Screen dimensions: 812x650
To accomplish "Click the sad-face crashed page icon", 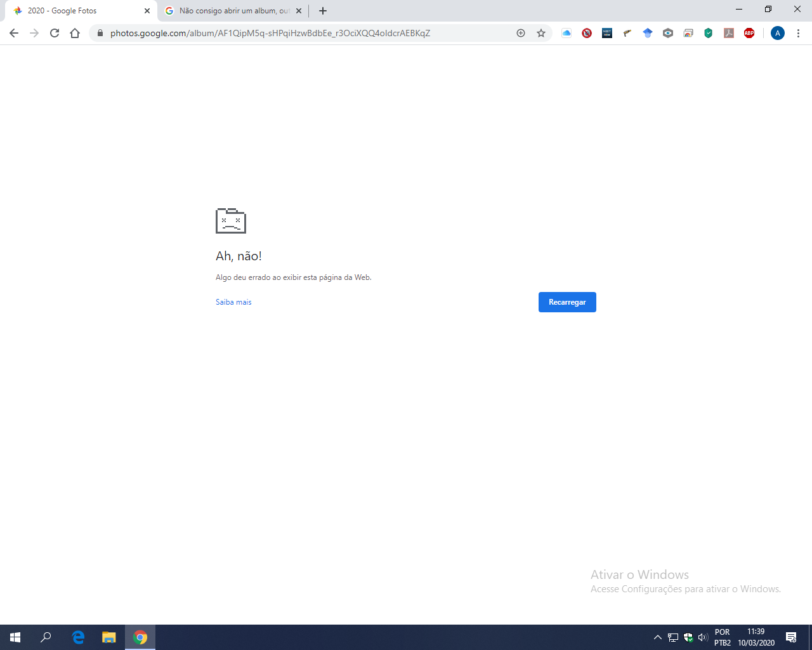I will (x=231, y=220).
